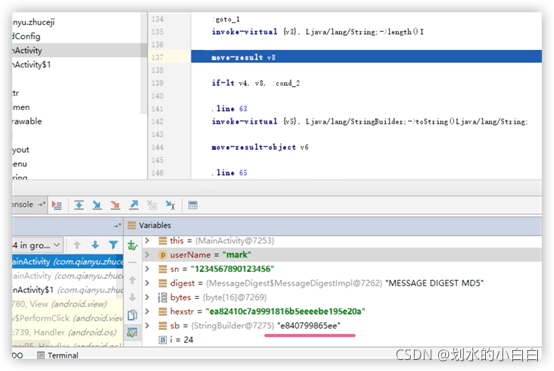
Task: Click the Frames panel hide arrow icon
Action: click(117, 225)
